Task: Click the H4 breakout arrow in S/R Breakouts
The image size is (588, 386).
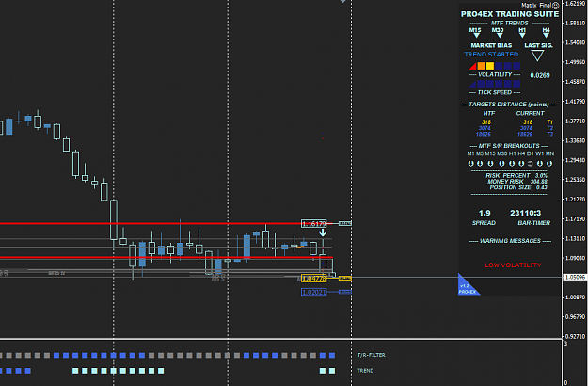Action: (x=521, y=164)
